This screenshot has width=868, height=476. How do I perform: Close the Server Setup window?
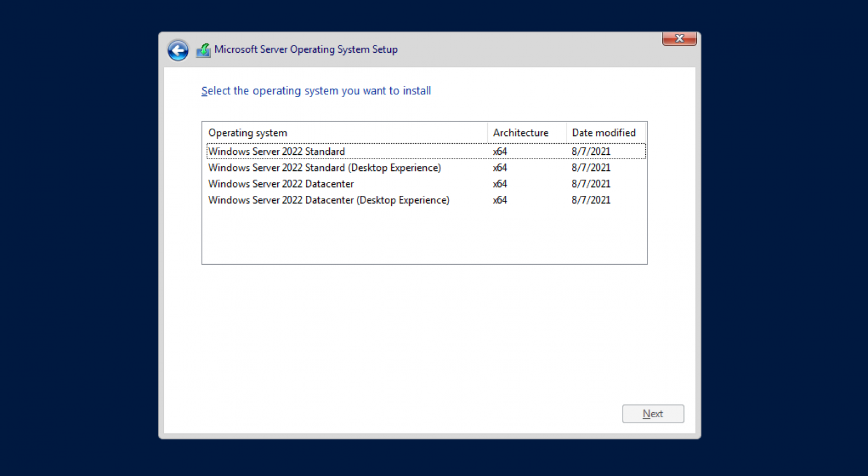(679, 38)
